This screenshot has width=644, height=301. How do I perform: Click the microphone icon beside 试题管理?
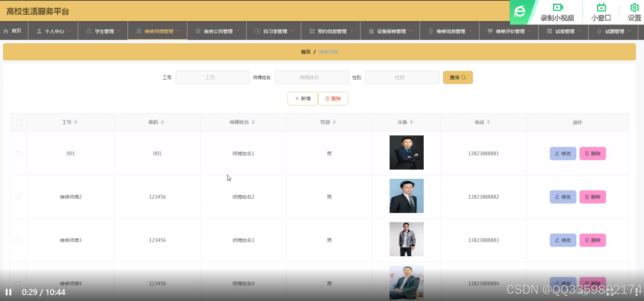(599, 31)
